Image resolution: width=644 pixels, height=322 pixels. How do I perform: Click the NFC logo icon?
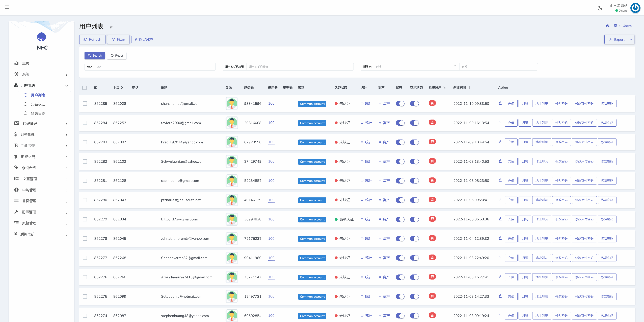[x=41, y=37]
